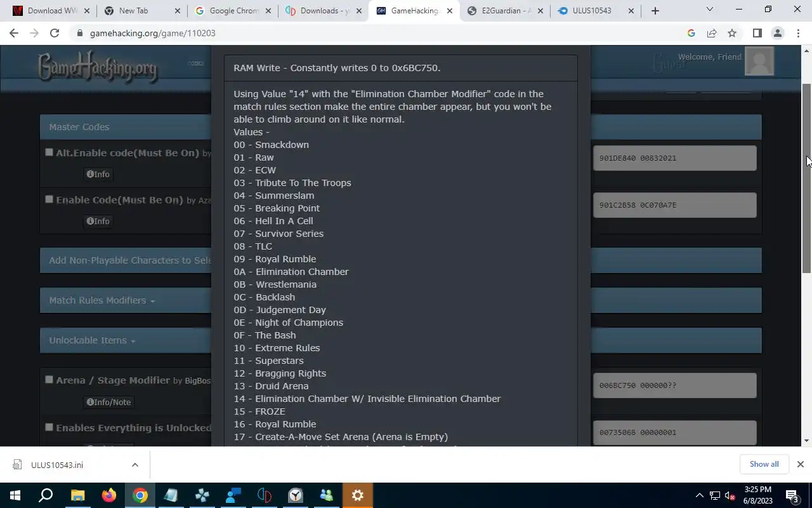Viewport: 812px width, 508px height.
Task: Toggle the Chrome side panel
Action: click(757, 33)
